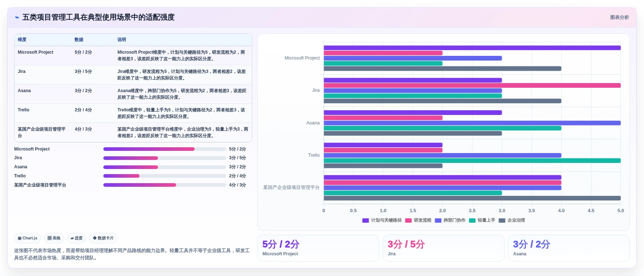Click Trello green 轻量上手 bar in chart
Viewport: 644px width, 276px height.
pos(472,161)
